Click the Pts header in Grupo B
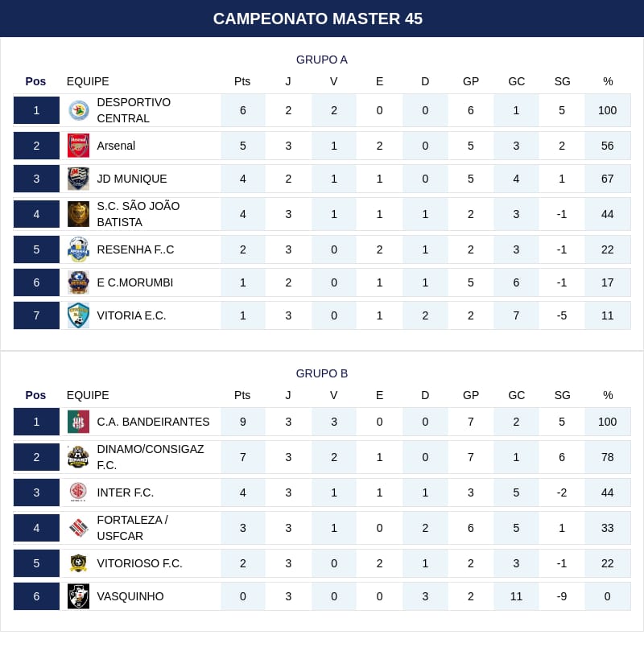644x651 pixels. (242, 395)
